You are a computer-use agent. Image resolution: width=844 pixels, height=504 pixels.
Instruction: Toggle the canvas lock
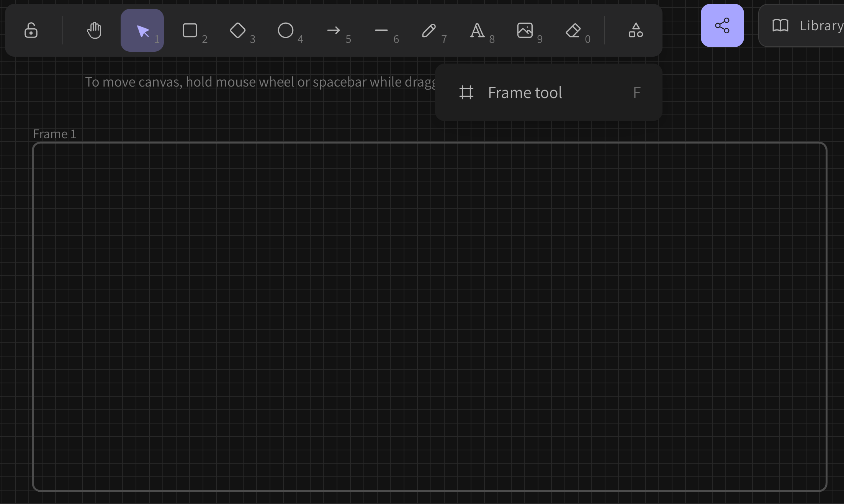pos(31,31)
